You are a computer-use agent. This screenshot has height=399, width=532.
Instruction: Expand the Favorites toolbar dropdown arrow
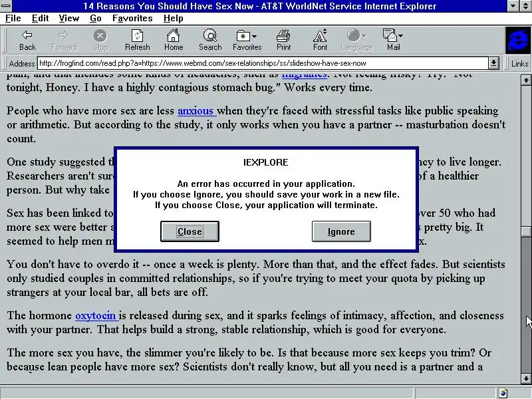tap(255, 36)
